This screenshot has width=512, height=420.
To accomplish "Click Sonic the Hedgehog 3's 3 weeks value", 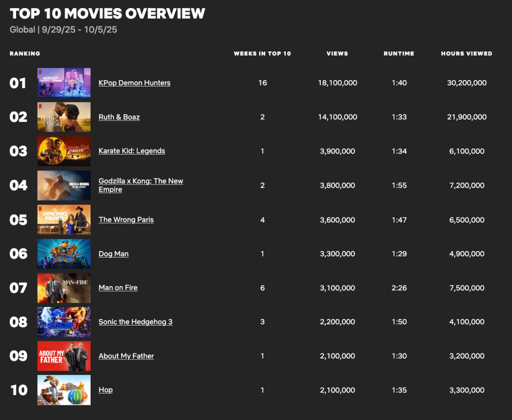I will (x=263, y=322).
